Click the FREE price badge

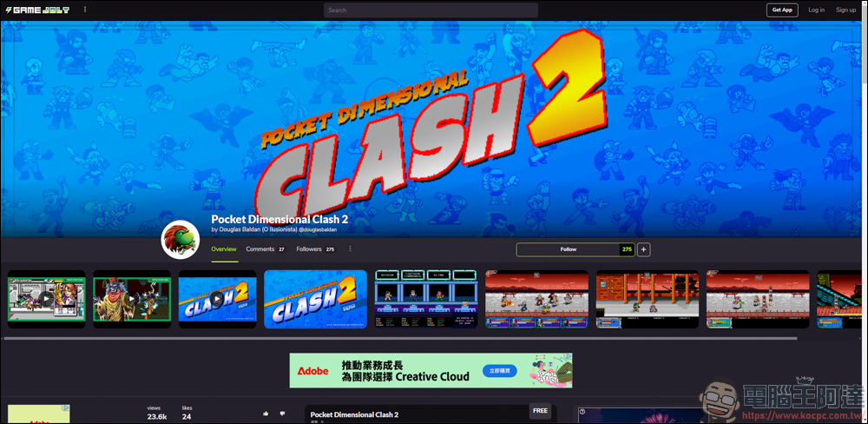point(540,411)
